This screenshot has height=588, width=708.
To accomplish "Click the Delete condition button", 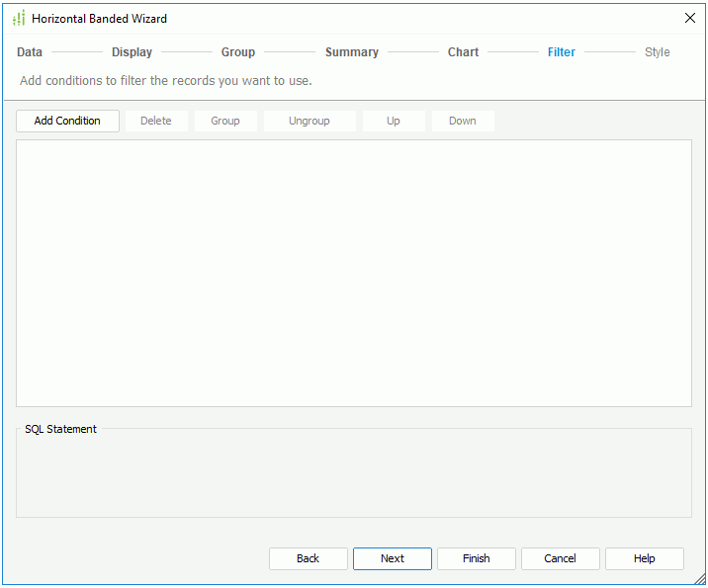I will (156, 121).
